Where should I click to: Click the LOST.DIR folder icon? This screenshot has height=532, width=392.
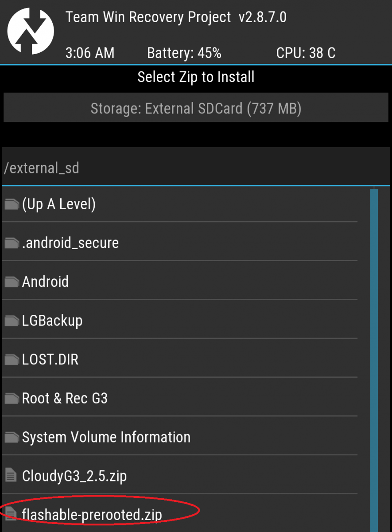pyautogui.click(x=12, y=360)
